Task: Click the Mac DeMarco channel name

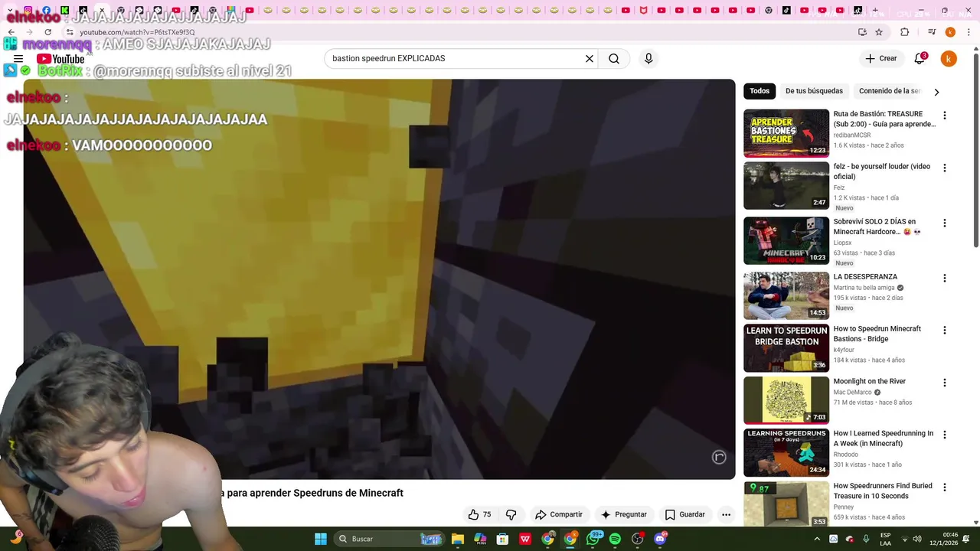Action: tap(853, 393)
